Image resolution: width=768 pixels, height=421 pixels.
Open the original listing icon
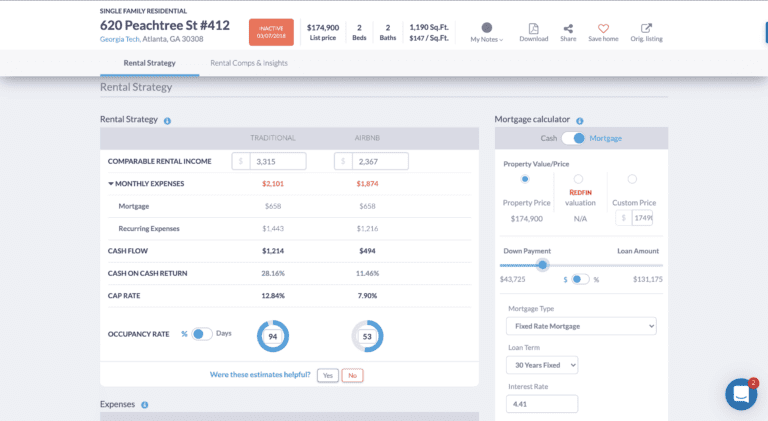[646, 29]
